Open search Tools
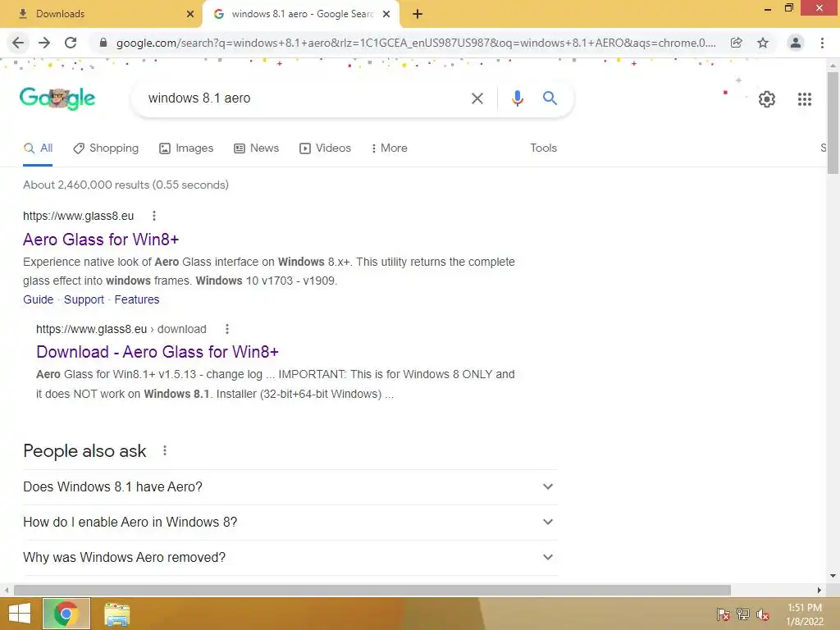 click(543, 148)
